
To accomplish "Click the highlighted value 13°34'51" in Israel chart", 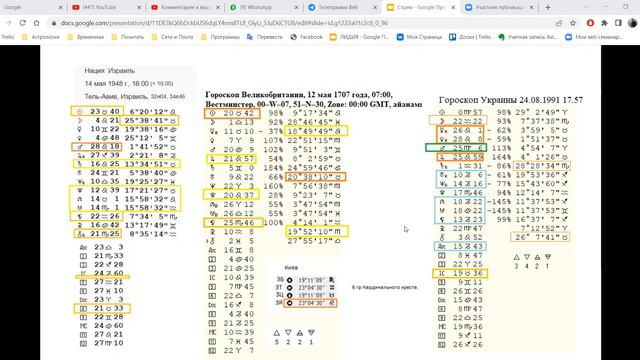I will 149,164.
